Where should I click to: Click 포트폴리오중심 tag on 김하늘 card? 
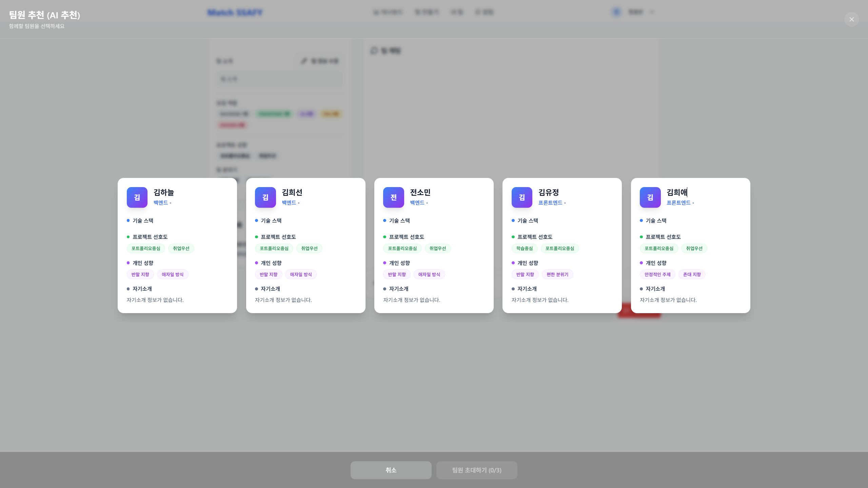[x=146, y=248]
